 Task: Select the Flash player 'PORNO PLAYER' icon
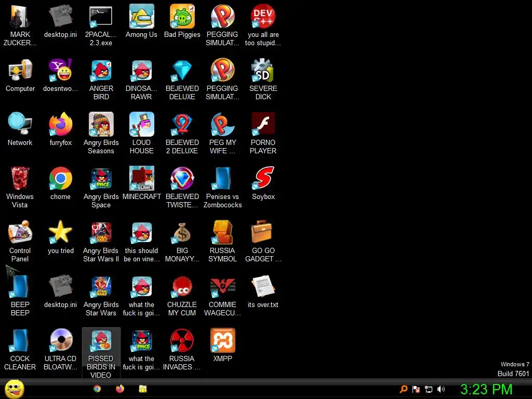click(x=263, y=134)
